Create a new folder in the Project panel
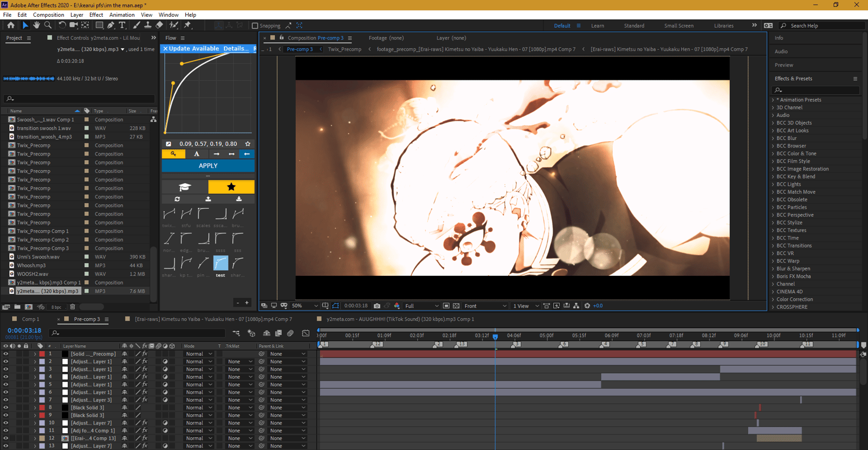 (17, 307)
